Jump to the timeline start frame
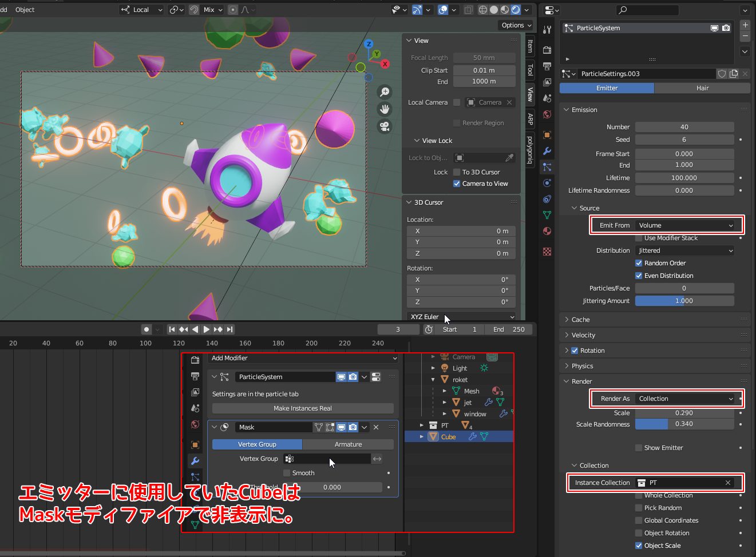The image size is (756, 557). [x=172, y=329]
